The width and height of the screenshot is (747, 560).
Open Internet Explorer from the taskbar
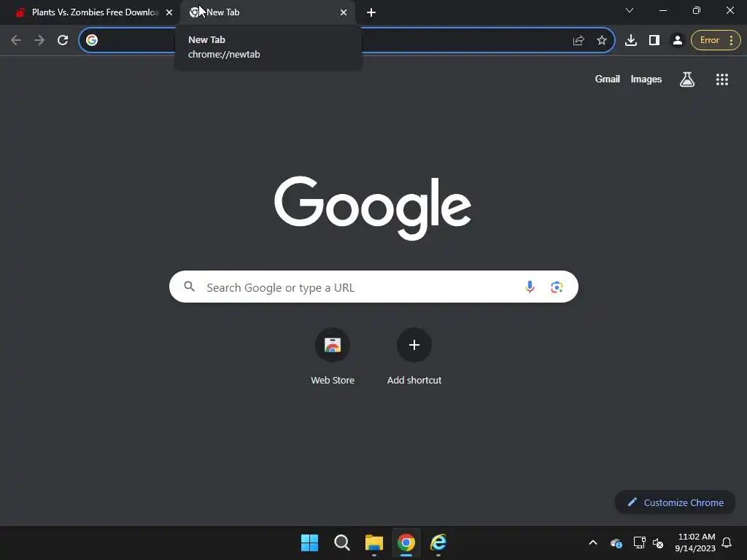(438, 542)
